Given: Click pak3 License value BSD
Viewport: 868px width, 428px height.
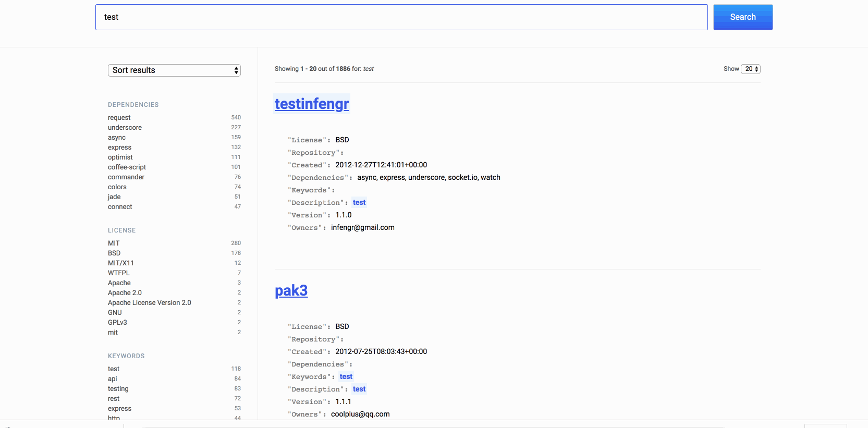Looking at the screenshot, I should 342,326.
